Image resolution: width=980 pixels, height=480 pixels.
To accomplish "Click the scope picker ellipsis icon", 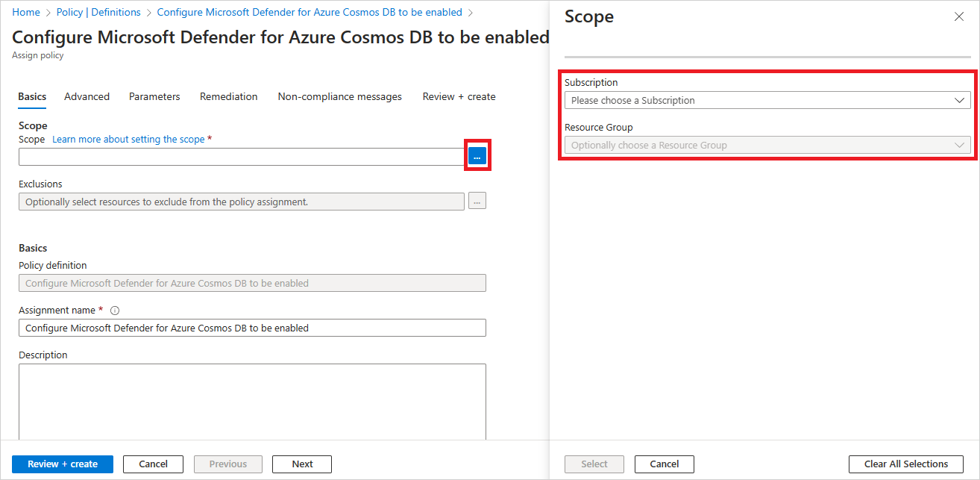I will coord(477,155).
